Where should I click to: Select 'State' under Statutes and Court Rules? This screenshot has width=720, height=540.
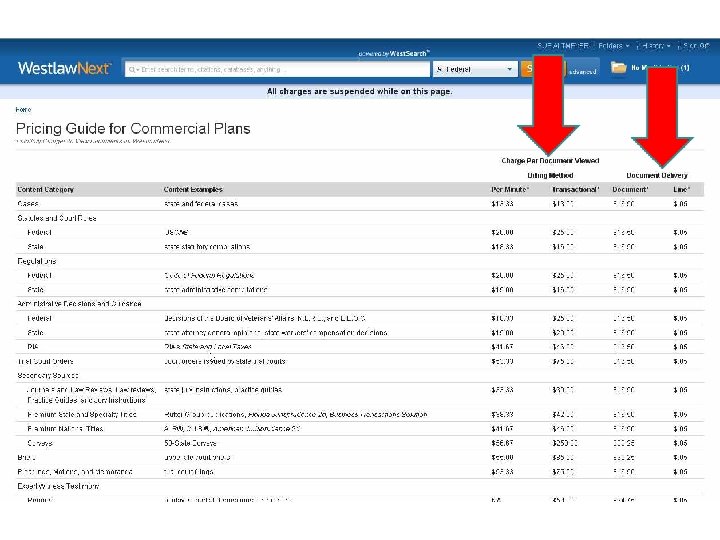(x=35, y=247)
